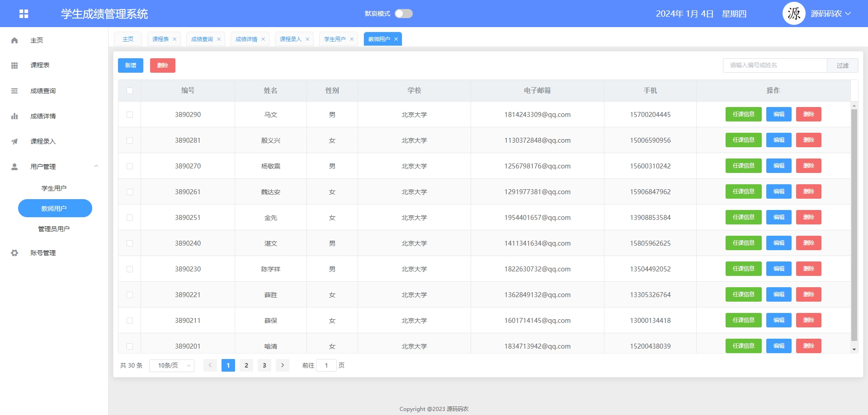Open 任课信息 for 马文

[744, 114]
